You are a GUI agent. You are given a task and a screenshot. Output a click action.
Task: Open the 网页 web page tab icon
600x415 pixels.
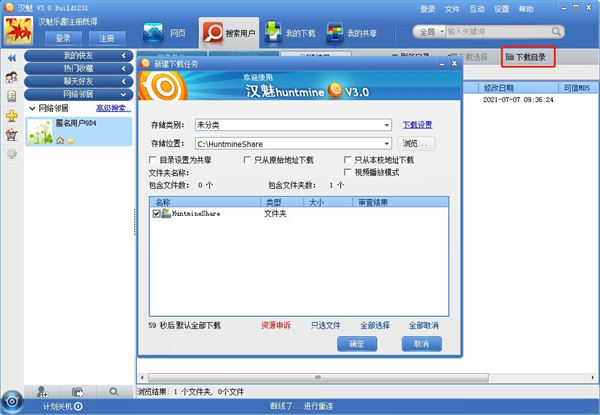[153, 32]
